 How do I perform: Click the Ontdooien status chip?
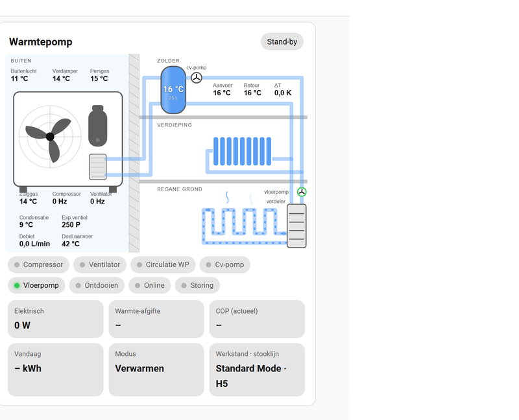point(97,285)
